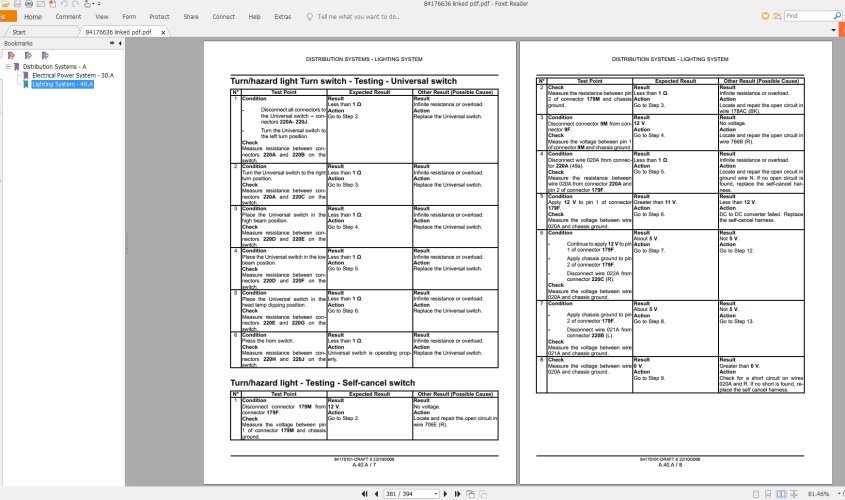Screen dimensions: 845x500
Task: Open the Comment ribbon tab
Action: point(68,17)
